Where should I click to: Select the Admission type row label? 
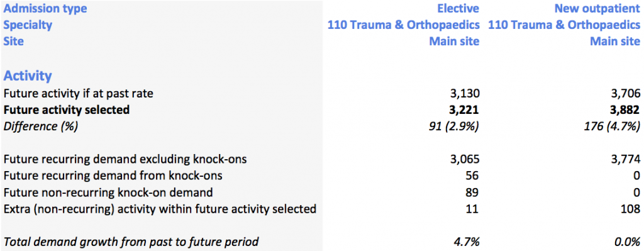point(45,8)
